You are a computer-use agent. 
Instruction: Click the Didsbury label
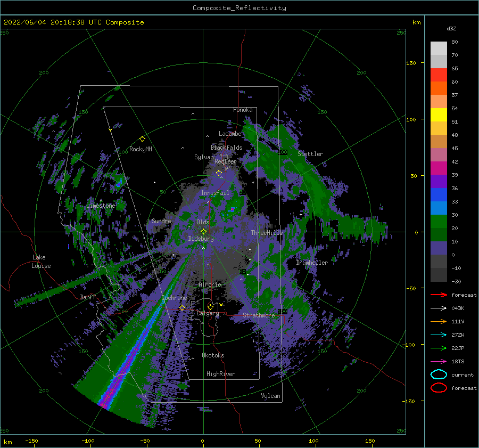tap(201, 239)
